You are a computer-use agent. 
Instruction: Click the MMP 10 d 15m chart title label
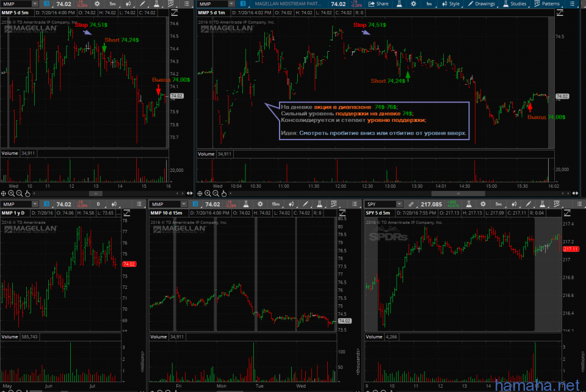click(166, 213)
